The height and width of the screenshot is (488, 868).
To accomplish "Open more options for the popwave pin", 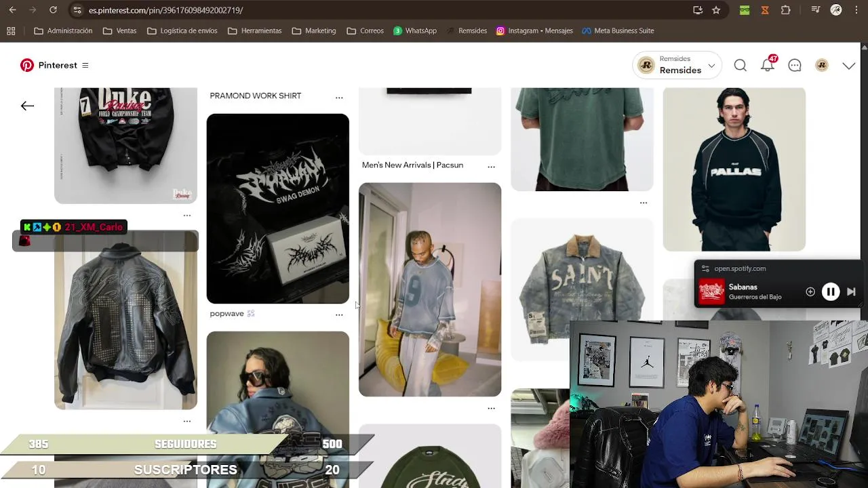I will tap(339, 315).
